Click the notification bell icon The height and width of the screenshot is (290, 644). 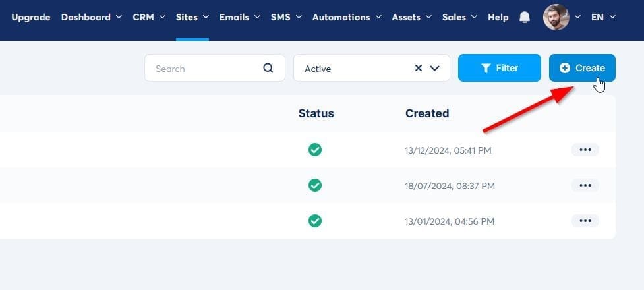tap(525, 17)
